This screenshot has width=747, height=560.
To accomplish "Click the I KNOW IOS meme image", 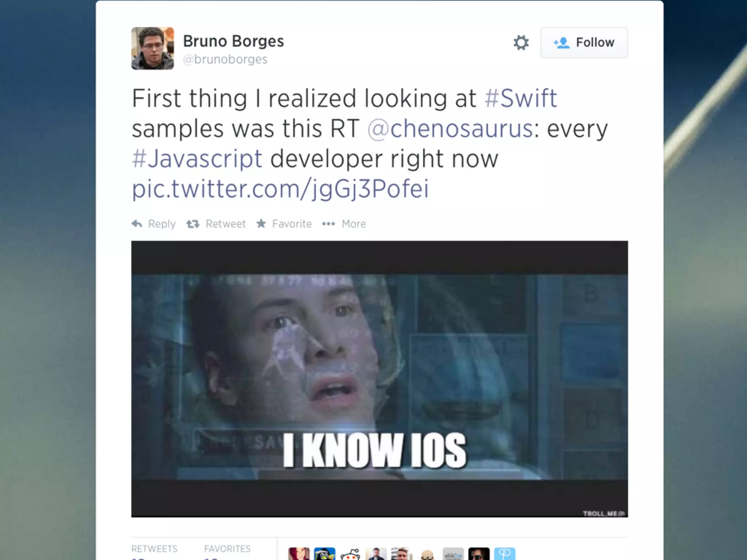I will pyautogui.click(x=380, y=379).
